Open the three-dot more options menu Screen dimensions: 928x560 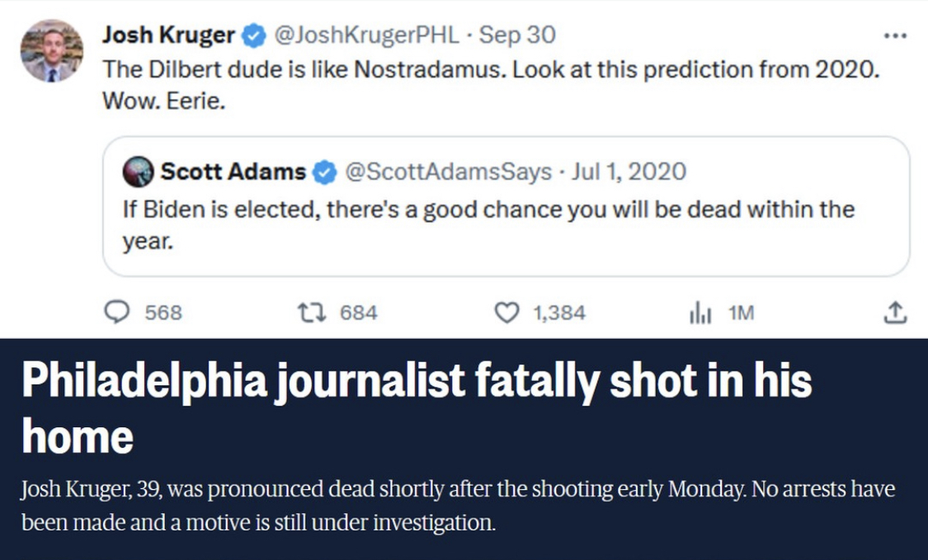pos(895,36)
